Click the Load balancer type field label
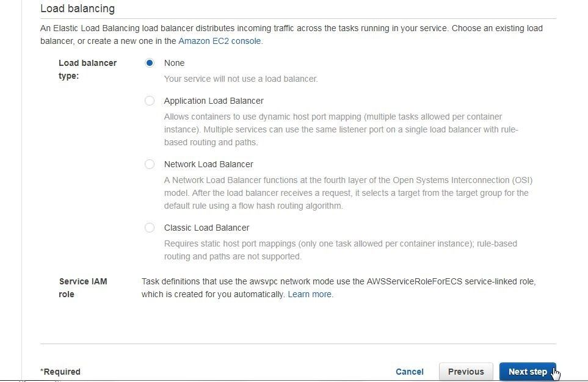588x382 pixels. tap(88, 70)
